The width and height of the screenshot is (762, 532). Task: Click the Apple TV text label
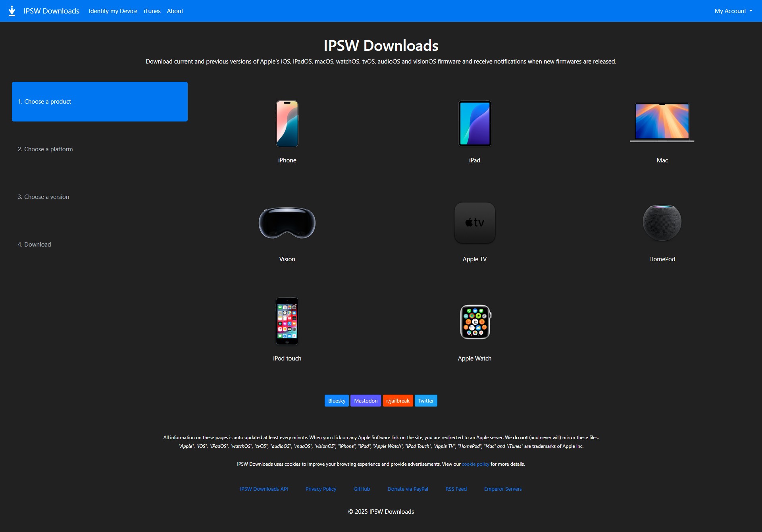(475, 259)
